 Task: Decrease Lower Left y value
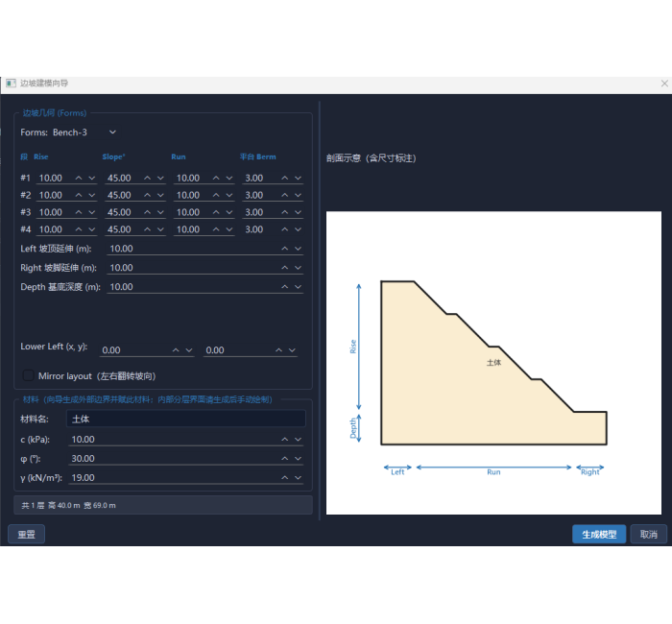(x=292, y=350)
